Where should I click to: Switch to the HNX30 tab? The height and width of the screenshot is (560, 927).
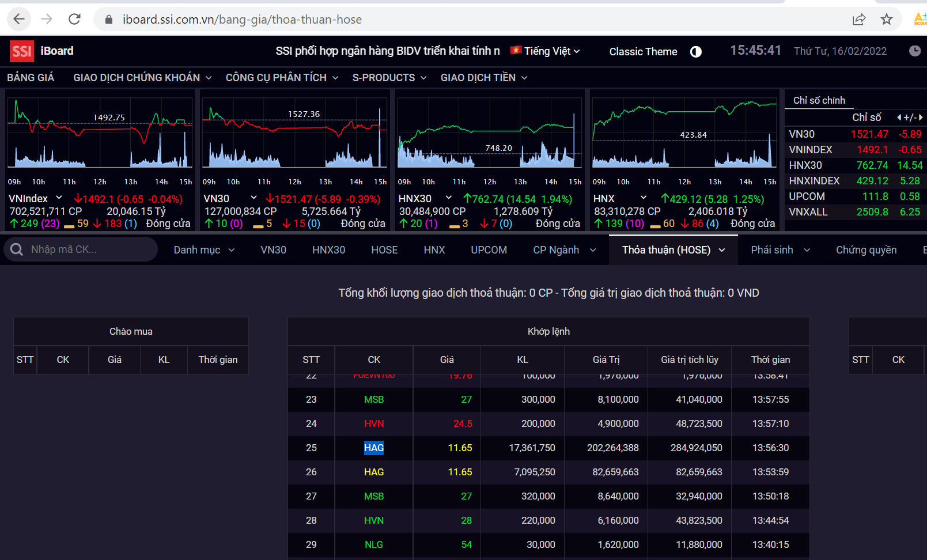click(328, 250)
